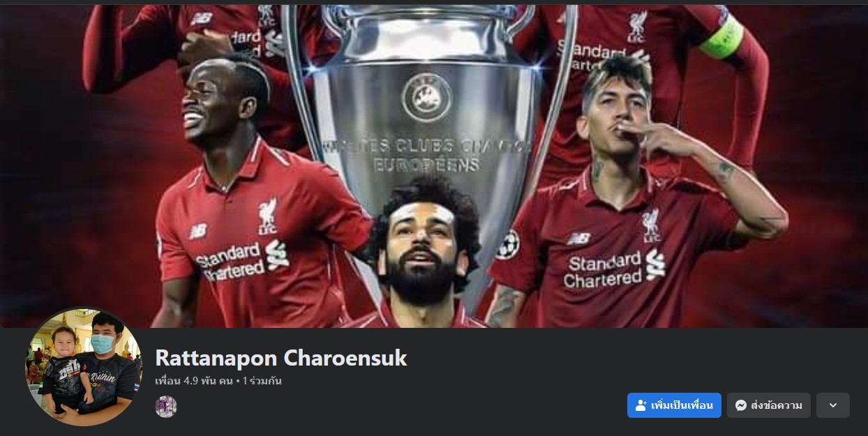Click the face mask in the profile picture
Image resolution: width=868 pixels, height=436 pixels.
(x=103, y=343)
